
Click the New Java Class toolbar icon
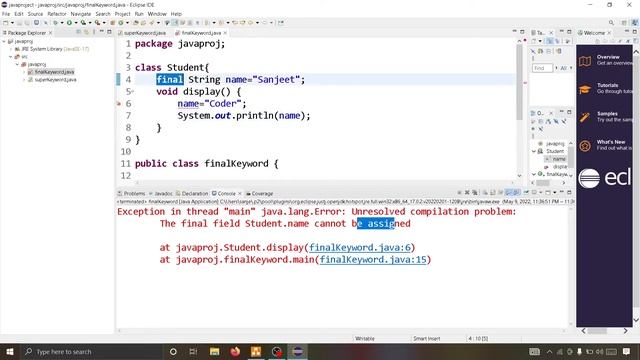[121, 23]
